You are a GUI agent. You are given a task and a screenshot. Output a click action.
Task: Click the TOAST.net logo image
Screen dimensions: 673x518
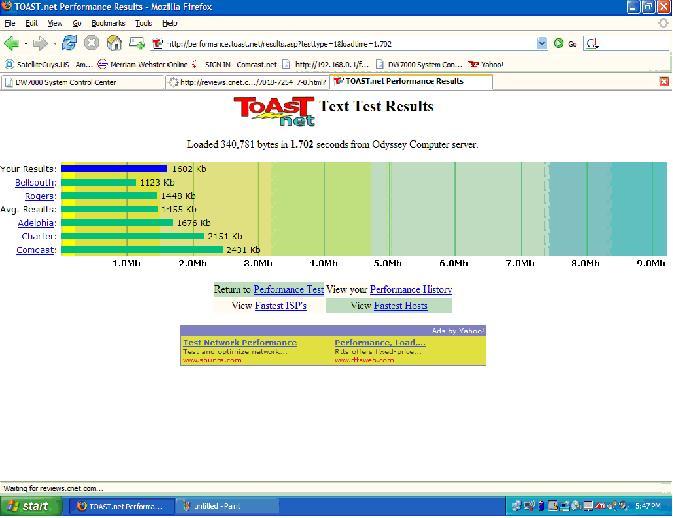(x=274, y=111)
